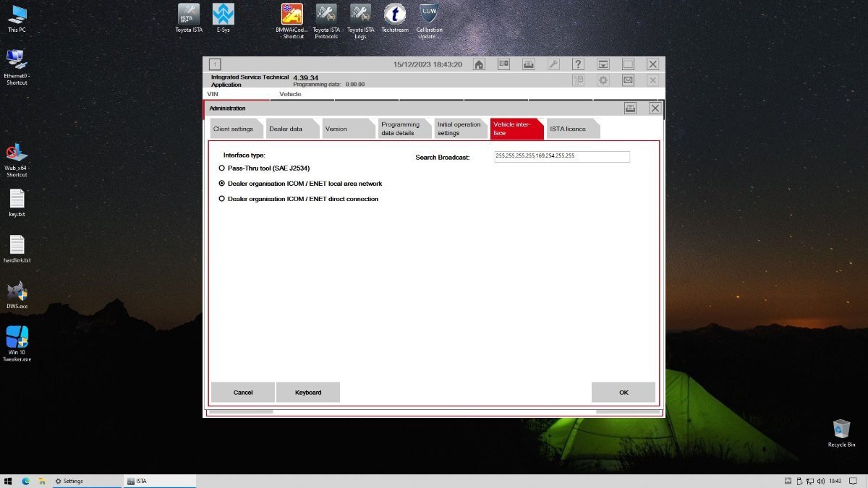Click the print icon on the ISTA toolbar
Screen dimensions: 868x488
529,64
